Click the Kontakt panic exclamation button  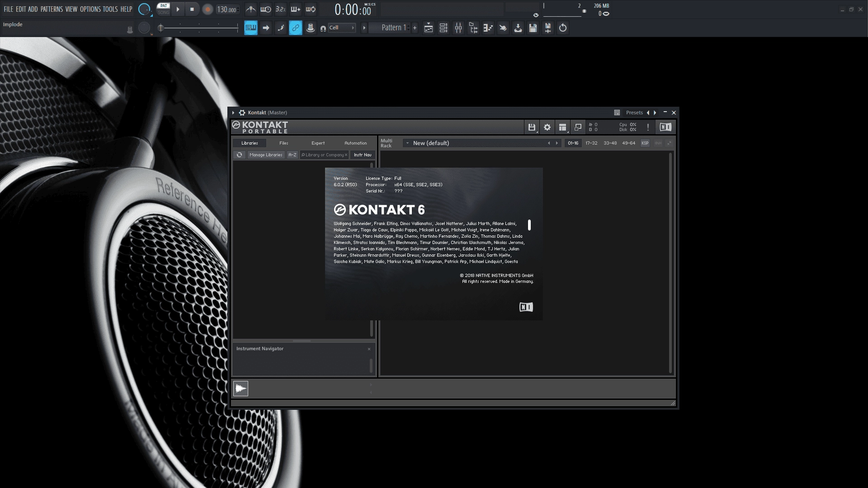pos(648,127)
